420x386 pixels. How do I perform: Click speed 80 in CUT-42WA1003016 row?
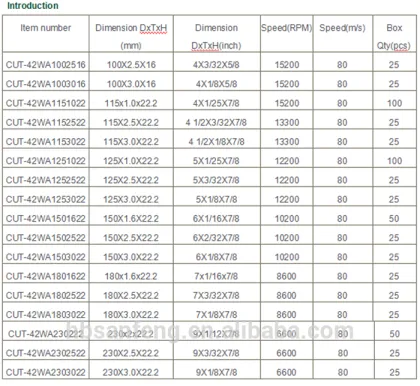click(x=342, y=84)
